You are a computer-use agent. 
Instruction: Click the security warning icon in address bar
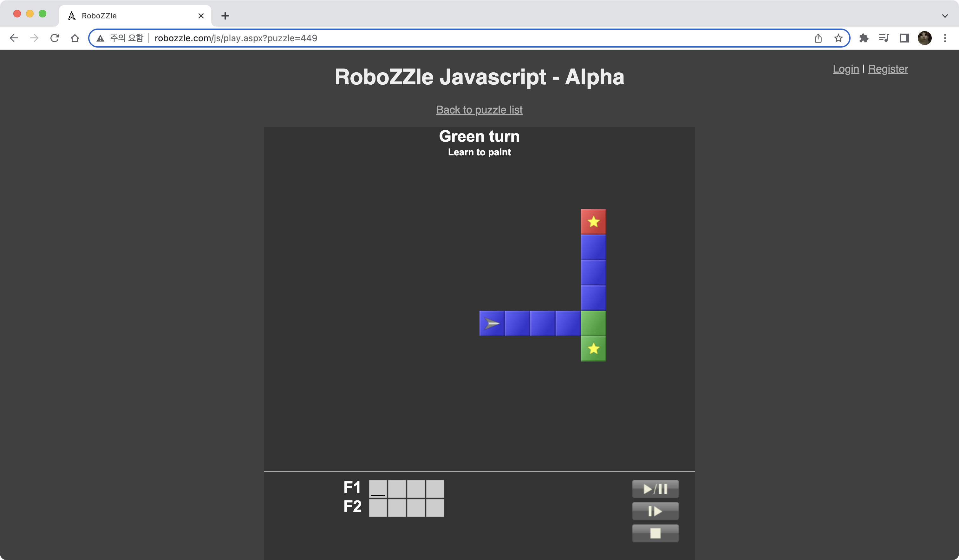click(x=100, y=38)
